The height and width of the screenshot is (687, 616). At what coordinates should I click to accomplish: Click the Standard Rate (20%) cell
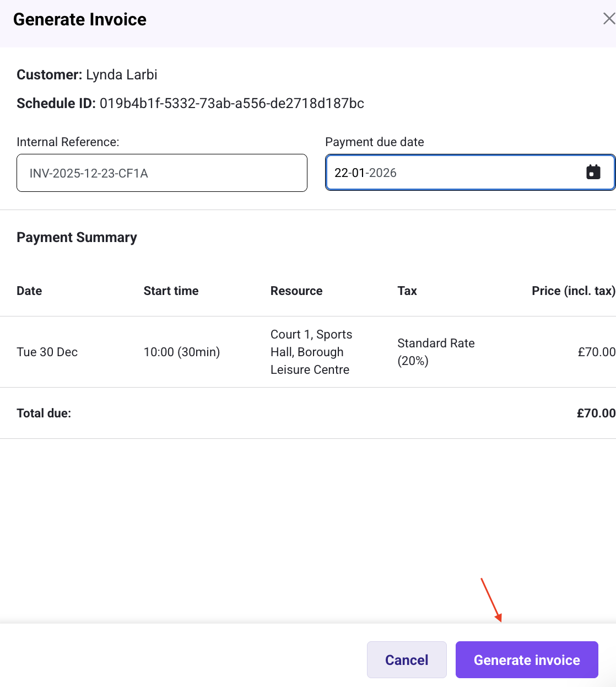[x=436, y=352]
